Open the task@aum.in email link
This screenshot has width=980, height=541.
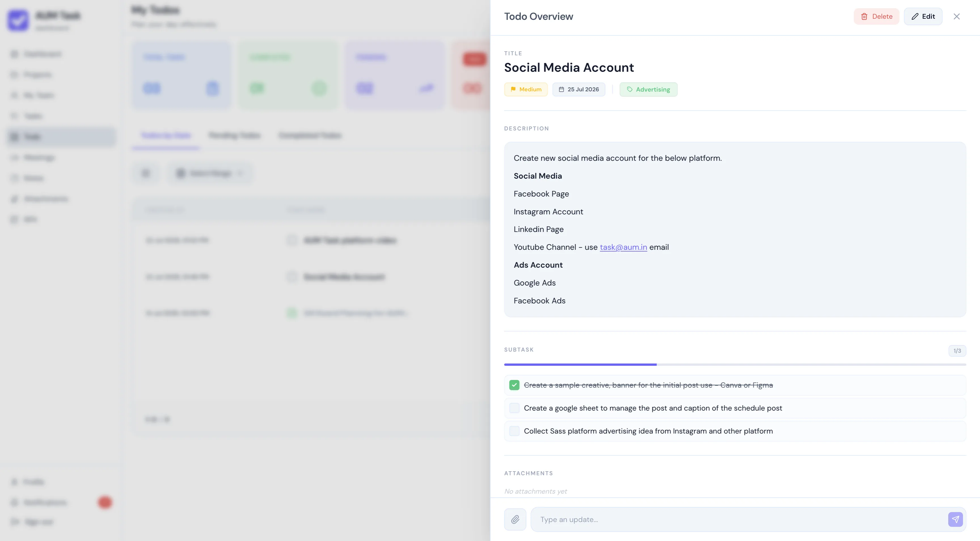623,247
